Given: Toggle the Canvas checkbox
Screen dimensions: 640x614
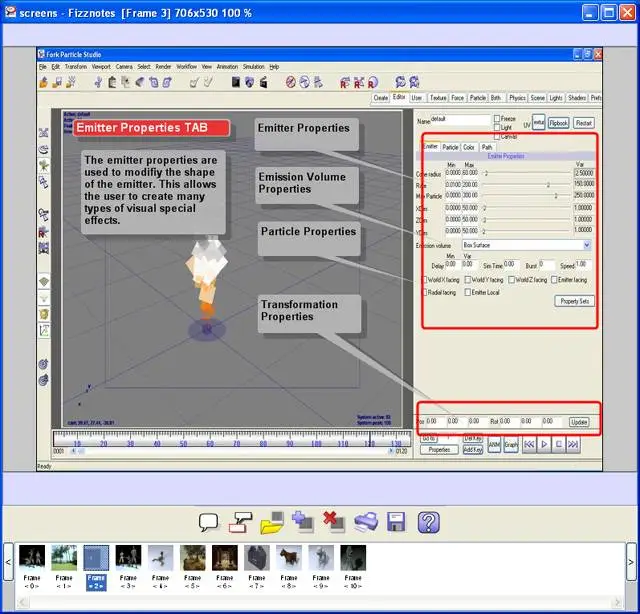Looking at the screenshot, I should (x=497, y=136).
